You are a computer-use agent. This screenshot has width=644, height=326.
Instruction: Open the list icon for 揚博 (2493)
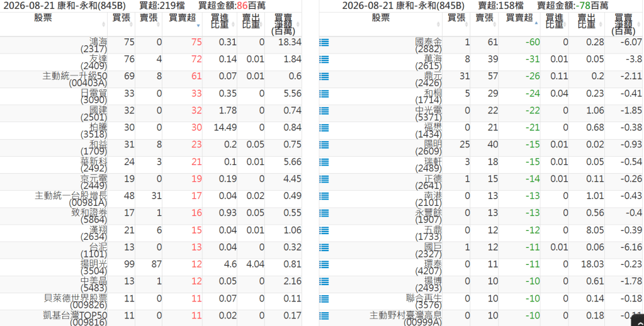click(x=324, y=282)
